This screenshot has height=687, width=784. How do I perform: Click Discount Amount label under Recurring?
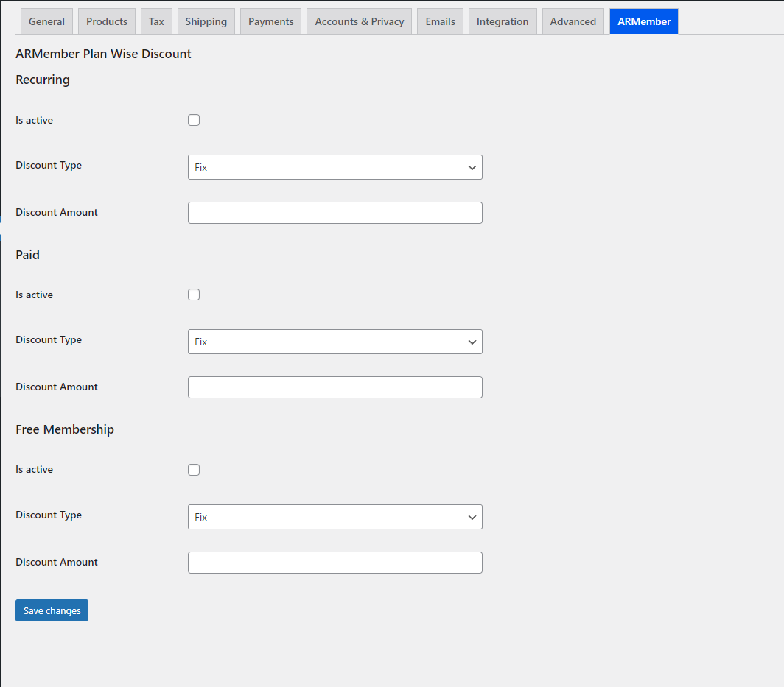click(x=57, y=212)
